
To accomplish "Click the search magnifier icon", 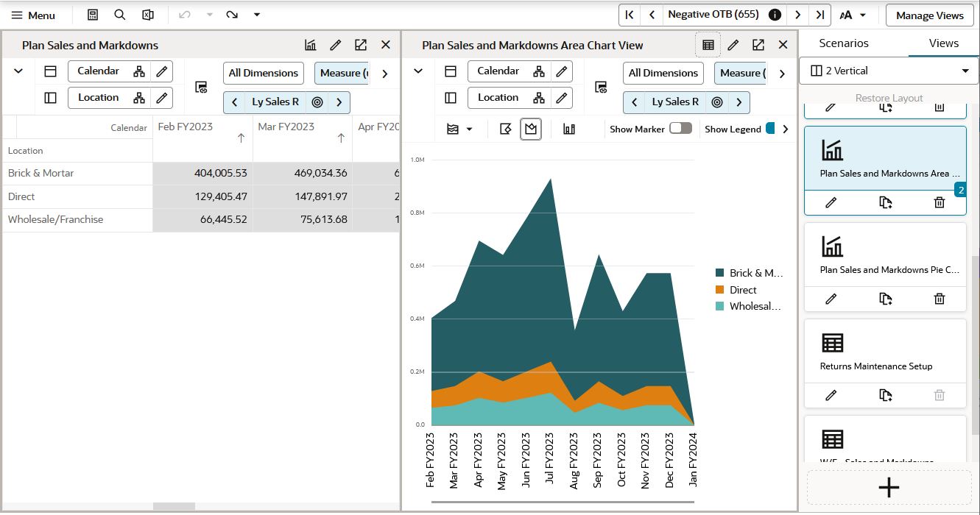I will click(x=120, y=15).
